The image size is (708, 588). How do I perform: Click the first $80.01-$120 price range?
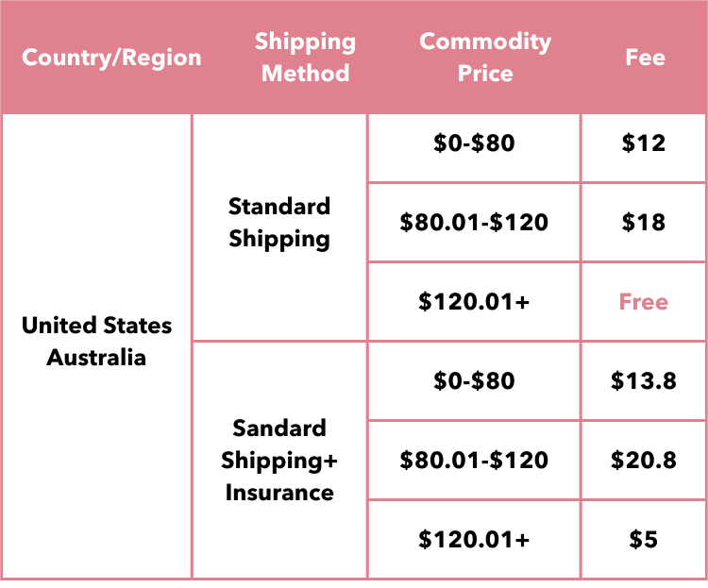pyautogui.click(x=474, y=222)
